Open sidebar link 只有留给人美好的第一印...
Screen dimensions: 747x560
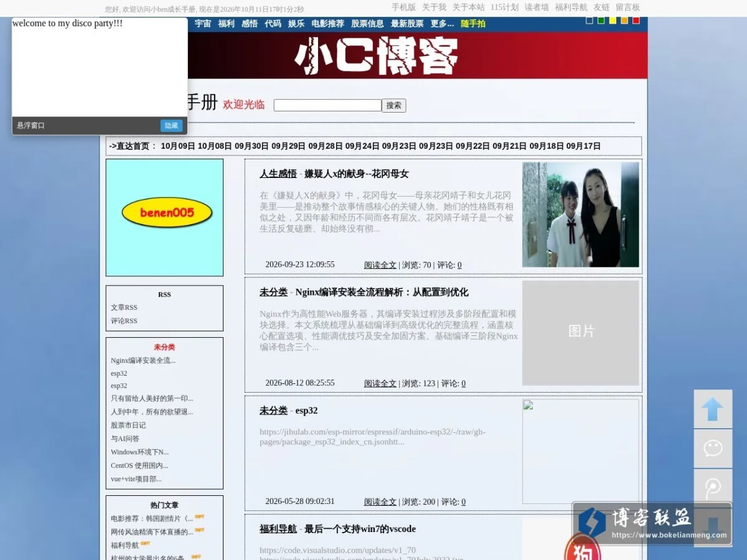(152, 398)
